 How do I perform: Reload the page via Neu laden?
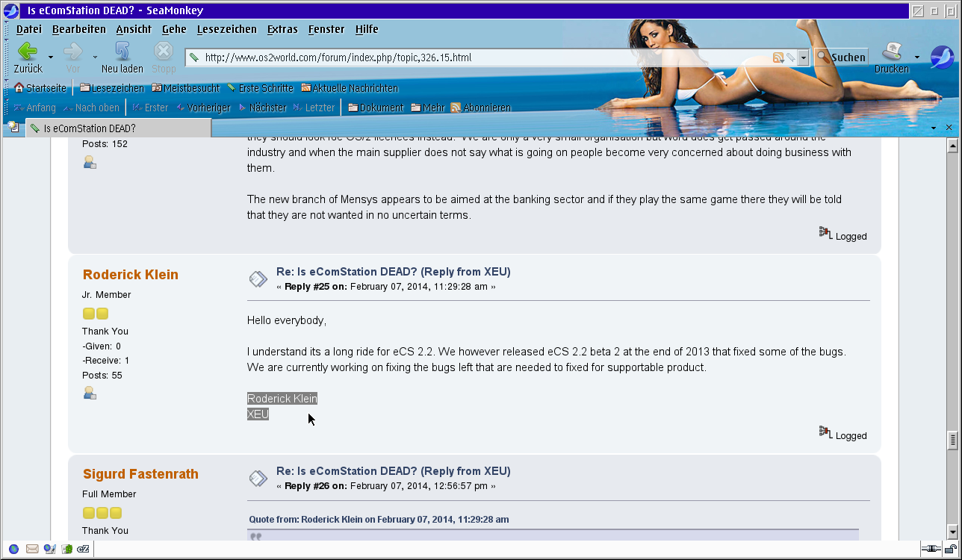point(122,57)
